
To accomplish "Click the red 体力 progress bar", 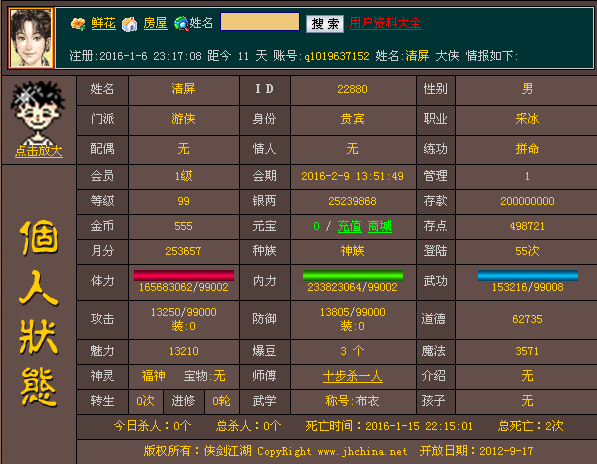I will tap(184, 275).
